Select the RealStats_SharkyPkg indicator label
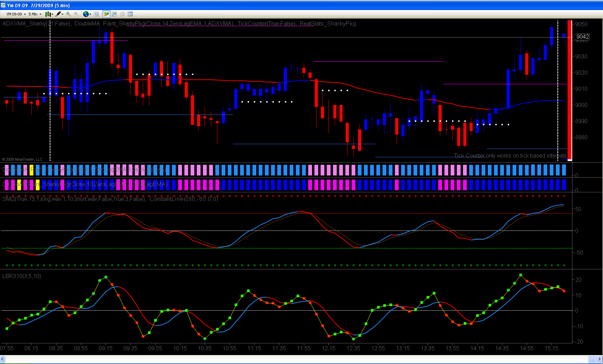This screenshot has height=364, width=603. pos(328,23)
